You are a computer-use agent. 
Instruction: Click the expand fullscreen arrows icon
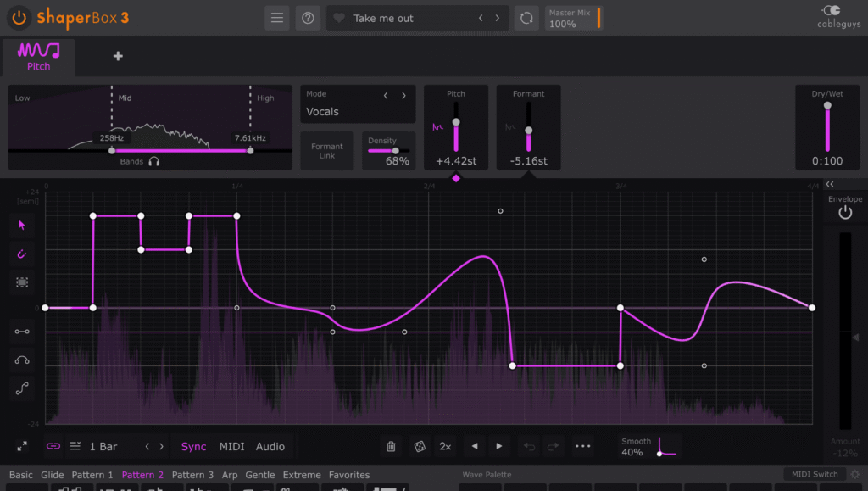point(22,446)
